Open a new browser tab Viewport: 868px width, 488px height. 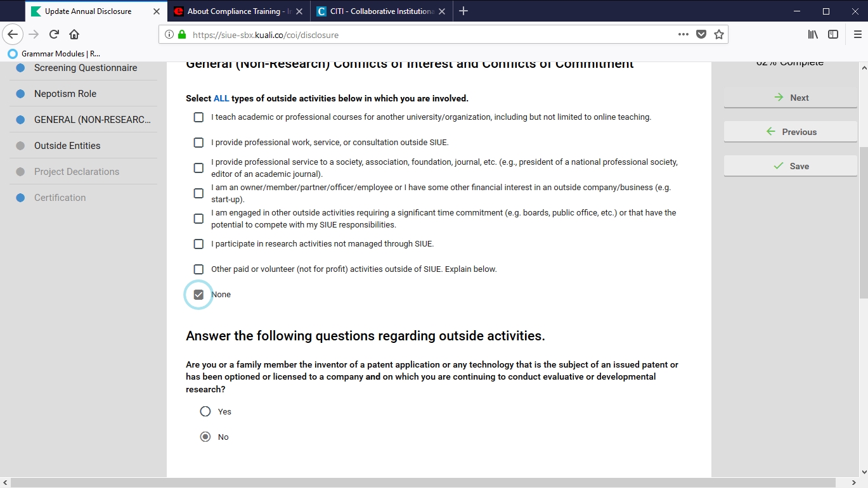pos(463,11)
